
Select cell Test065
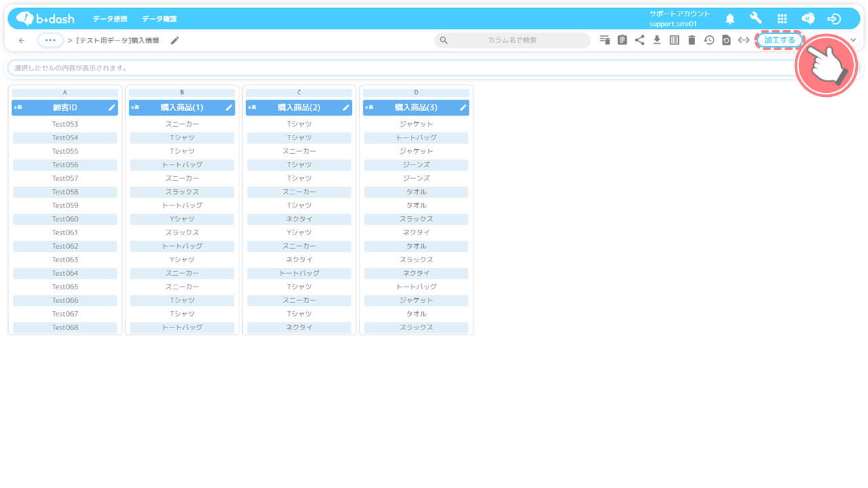pyautogui.click(x=65, y=287)
